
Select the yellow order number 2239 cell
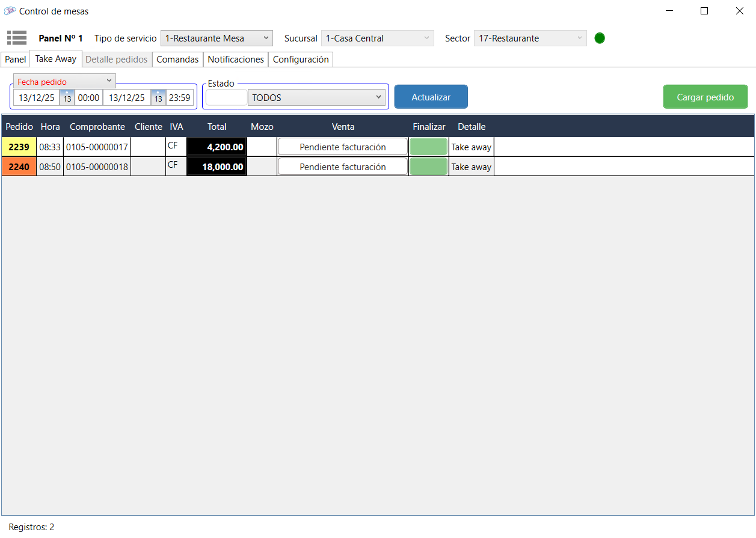pyautogui.click(x=19, y=147)
